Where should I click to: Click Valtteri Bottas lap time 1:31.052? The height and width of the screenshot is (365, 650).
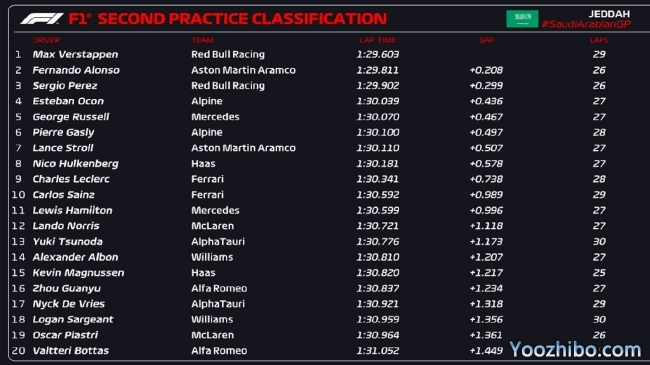coord(378,351)
